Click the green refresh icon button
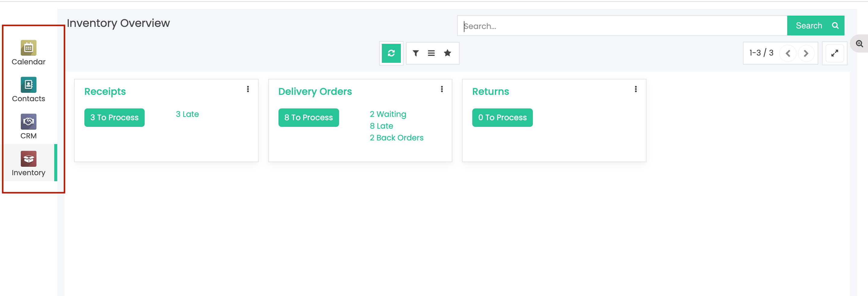 [x=391, y=53]
